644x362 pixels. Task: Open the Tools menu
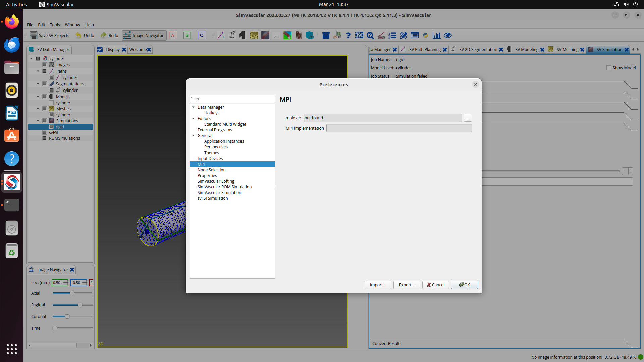(x=55, y=25)
